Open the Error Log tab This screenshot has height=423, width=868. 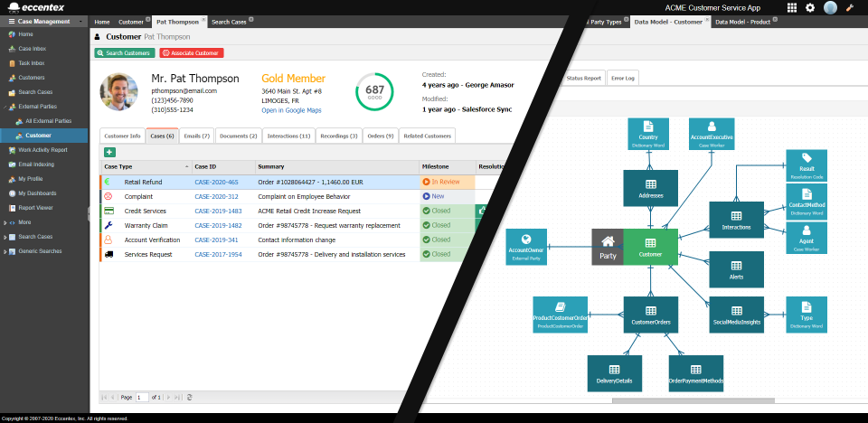(623, 78)
